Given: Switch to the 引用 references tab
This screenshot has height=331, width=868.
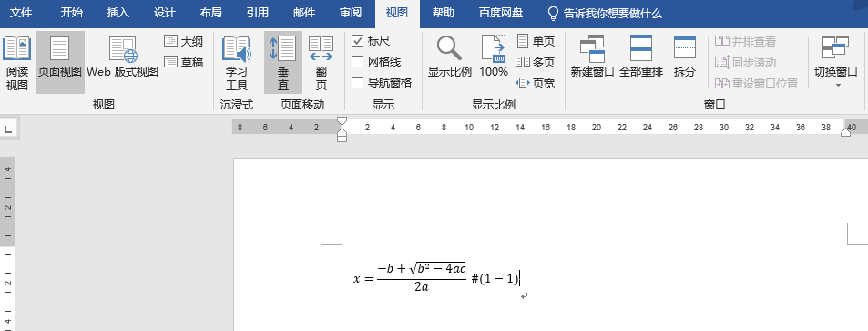Looking at the screenshot, I should pyautogui.click(x=258, y=14).
